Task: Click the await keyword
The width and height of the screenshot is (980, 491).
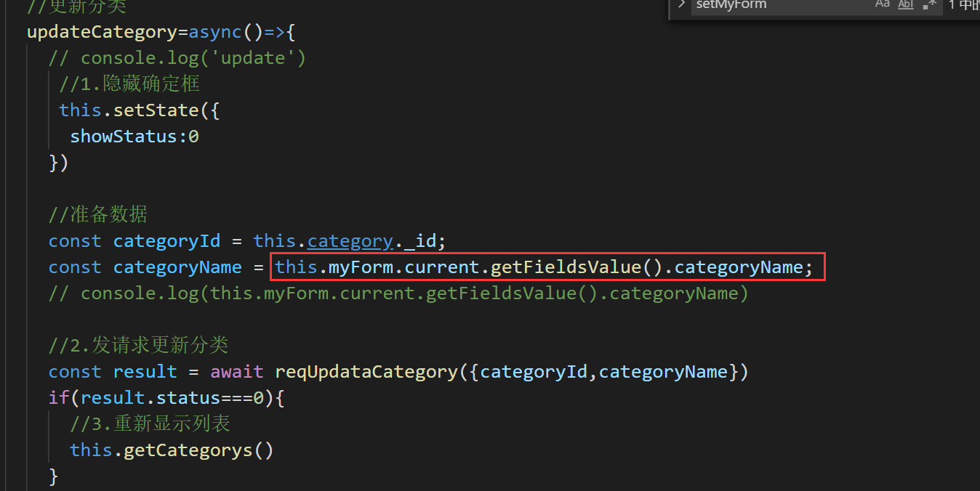Action: click(237, 371)
